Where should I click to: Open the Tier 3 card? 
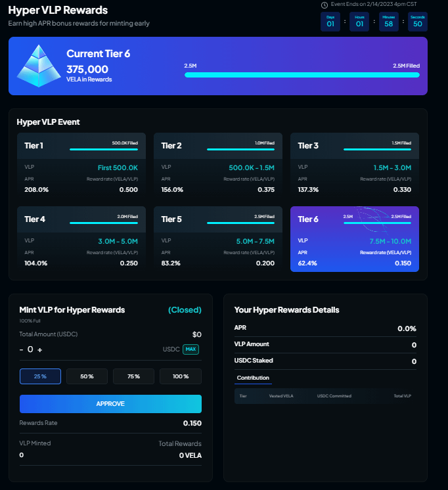tap(354, 166)
